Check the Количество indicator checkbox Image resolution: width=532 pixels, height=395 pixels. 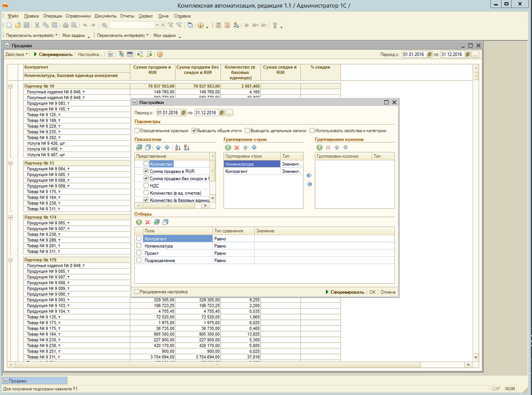click(x=146, y=164)
